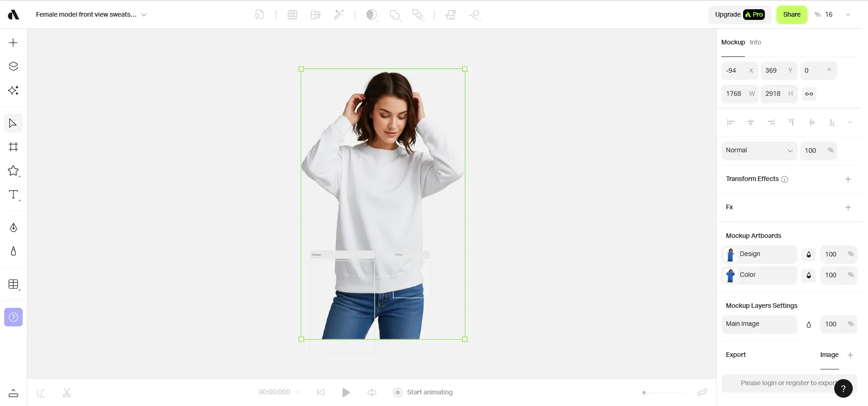Open the Normal blend mode dropdown
The width and height of the screenshot is (868, 406).
[x=759, y=150]
